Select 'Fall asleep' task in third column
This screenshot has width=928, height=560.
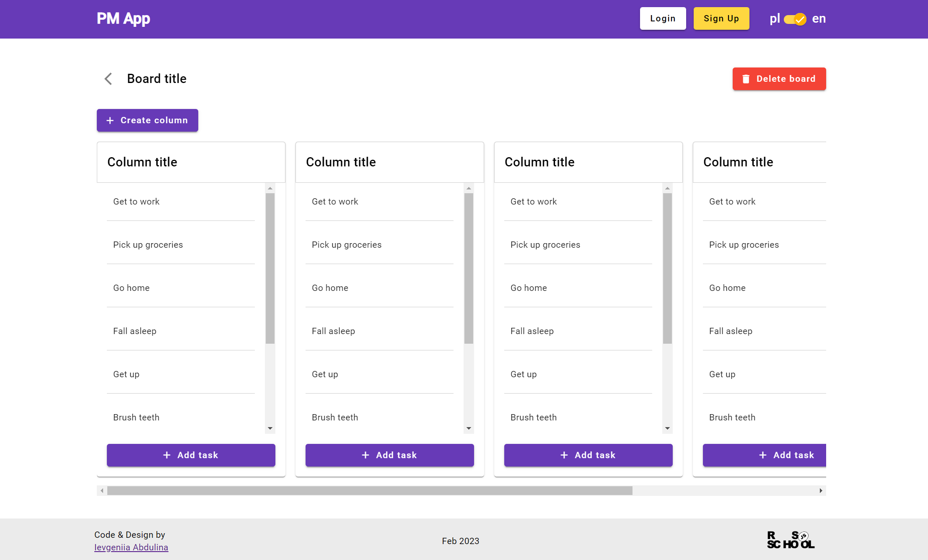coord(532,331)
